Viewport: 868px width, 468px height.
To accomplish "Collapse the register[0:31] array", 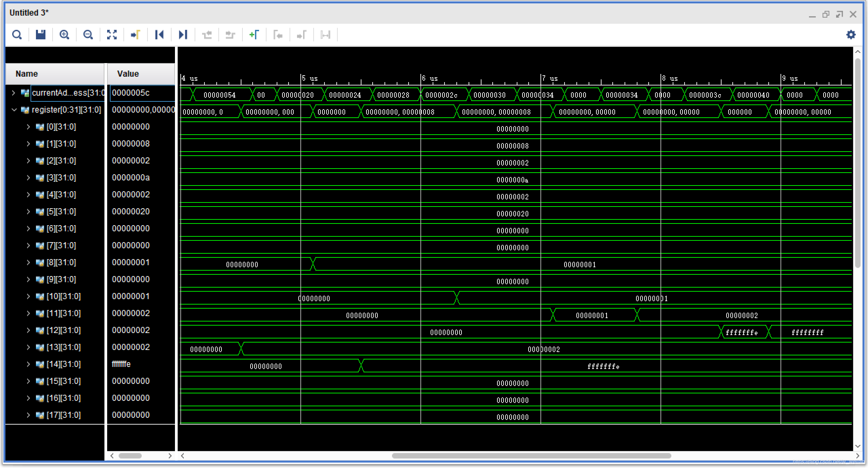I will coord(14,110).
